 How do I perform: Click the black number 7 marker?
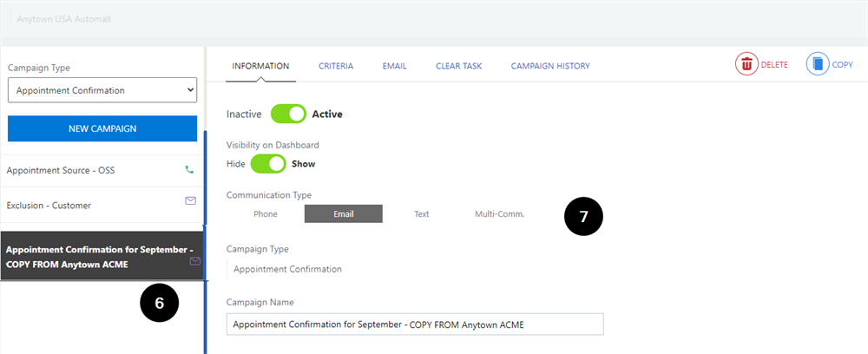583,217
